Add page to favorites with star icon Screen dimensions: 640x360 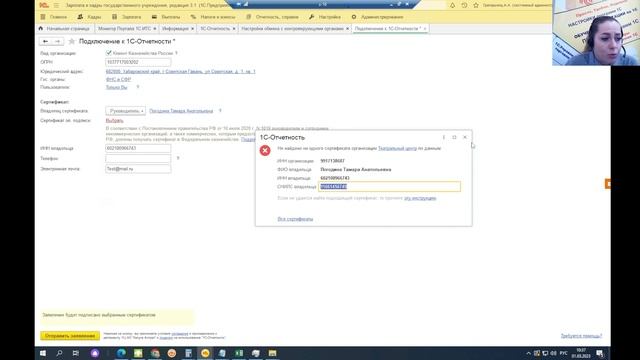pyautogui.click(x=72, y=41)
